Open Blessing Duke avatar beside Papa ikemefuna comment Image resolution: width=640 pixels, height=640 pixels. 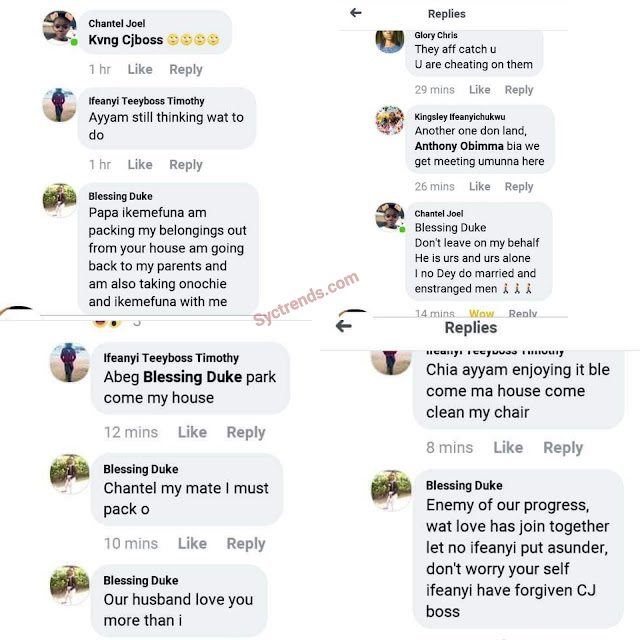pyautogui.click(x=60, y=200)
